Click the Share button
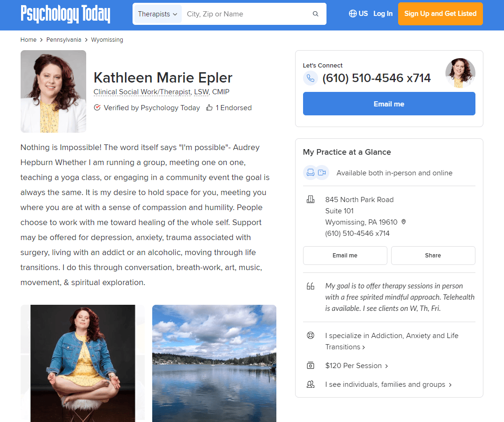504x422 pixels. click(x=433, y=256)
